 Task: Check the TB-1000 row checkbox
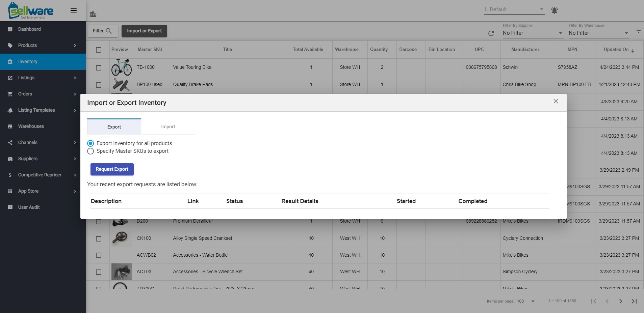[99, 68]
